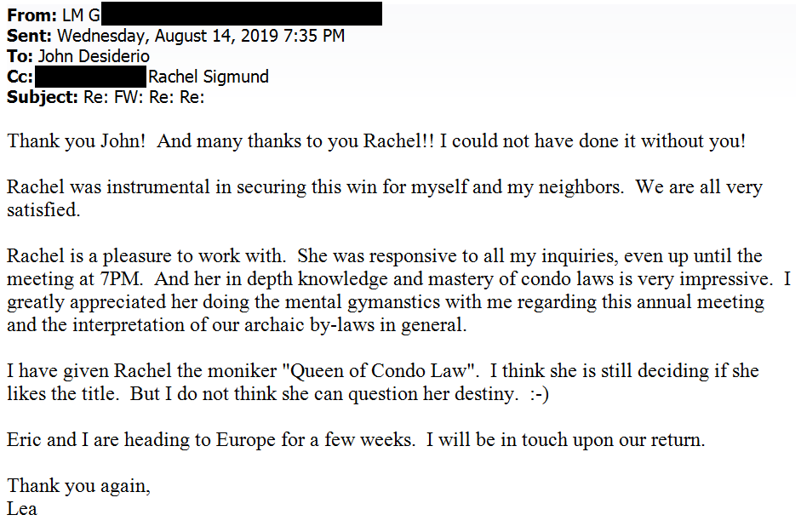Click the redacted Cc recipient block

90,77
